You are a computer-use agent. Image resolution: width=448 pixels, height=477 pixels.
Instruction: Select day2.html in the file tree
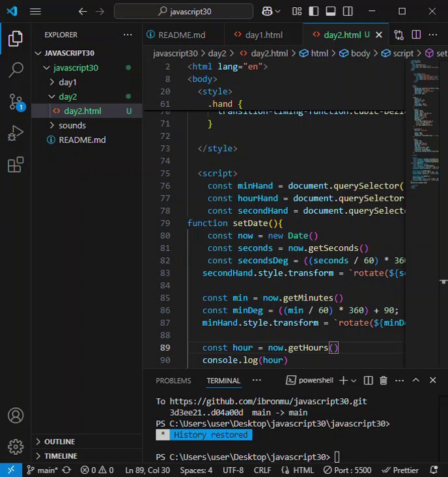[87, 111]
